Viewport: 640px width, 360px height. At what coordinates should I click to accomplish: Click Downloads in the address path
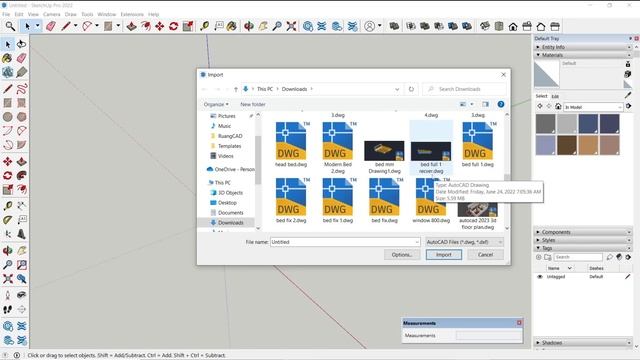coord(294,89)
